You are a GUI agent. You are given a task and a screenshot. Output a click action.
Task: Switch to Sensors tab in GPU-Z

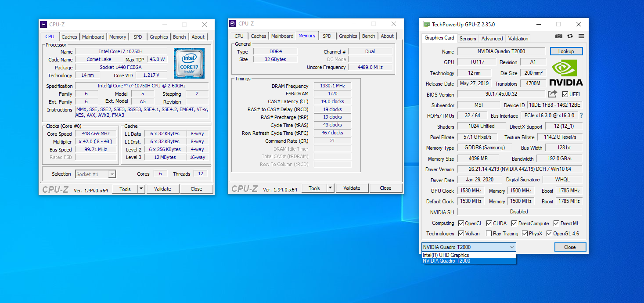point(468,38)
